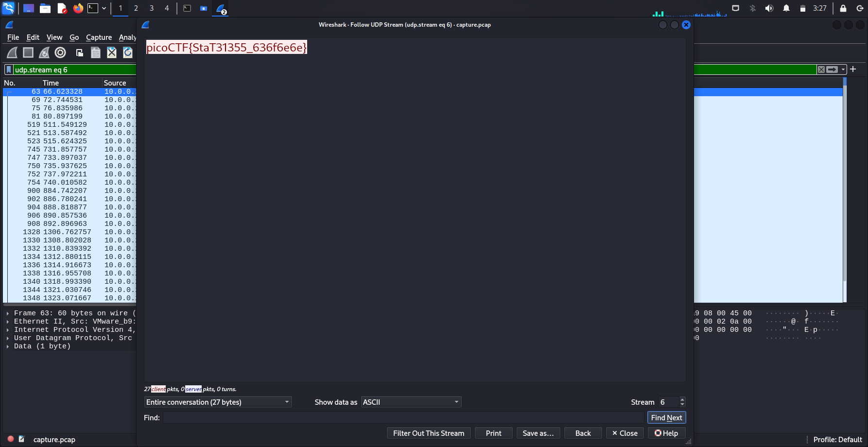Click the close capture file icon
Image resolution: width=868 pixels, height=447 pixels.
tap(112, 52)
